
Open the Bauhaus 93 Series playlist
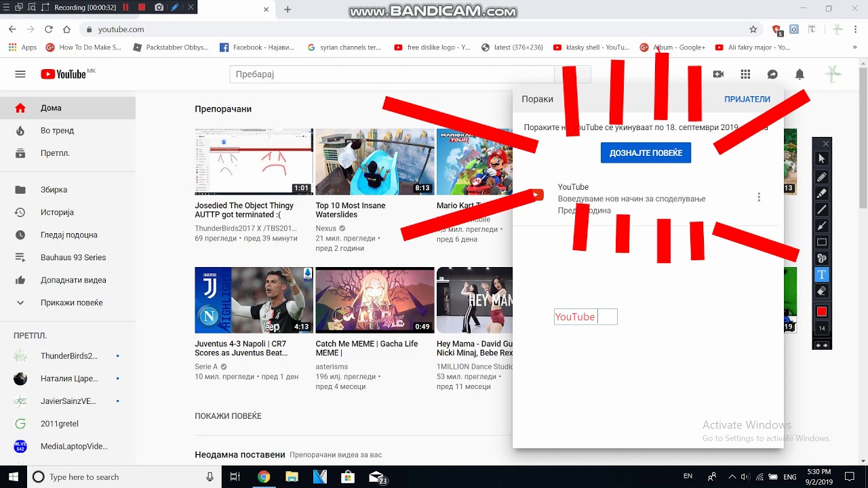pos(68,258)
